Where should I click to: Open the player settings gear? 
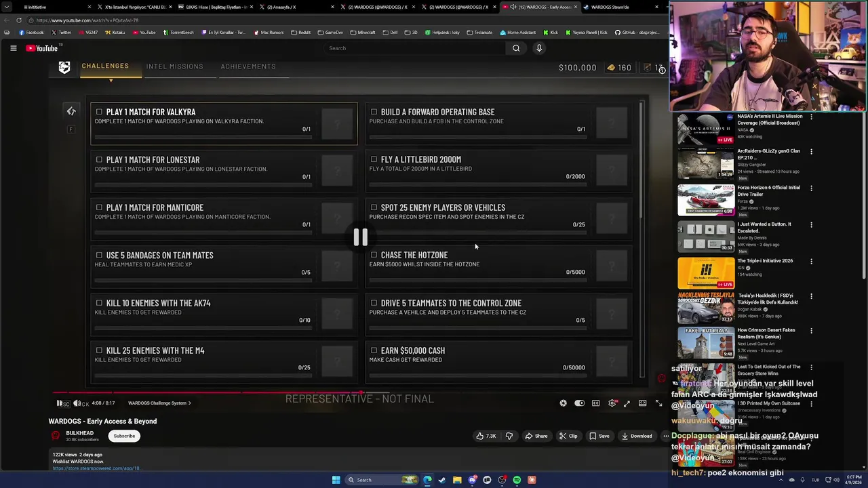612,403
